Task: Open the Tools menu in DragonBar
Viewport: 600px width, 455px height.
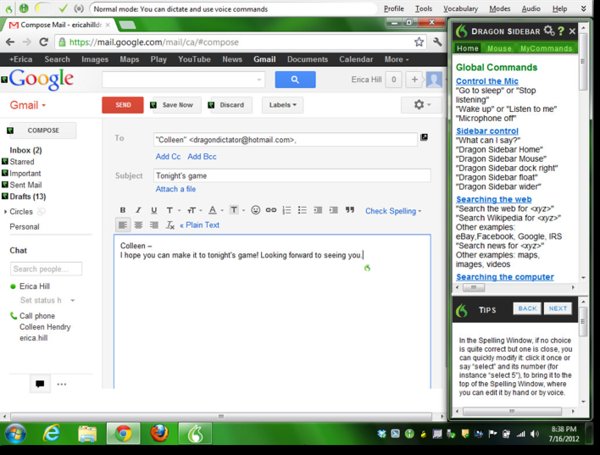Action: pos(424,8)
